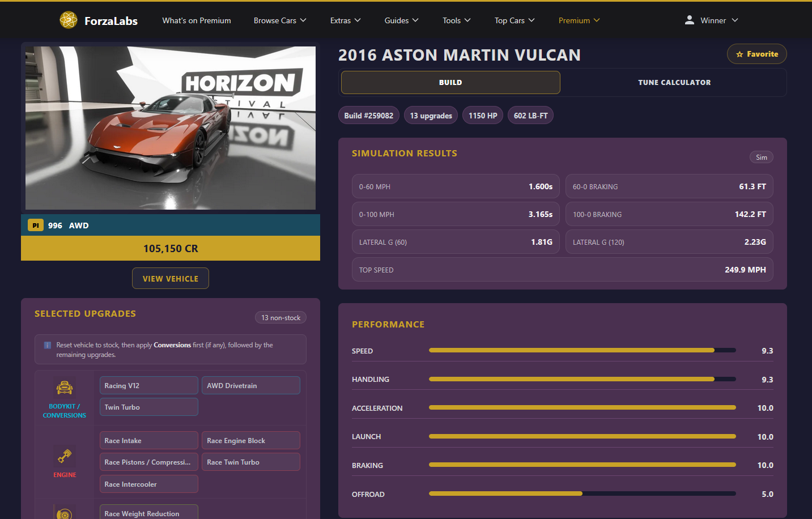
Task: Click the Race Intake upgrade
Action: tap(149, 440)
